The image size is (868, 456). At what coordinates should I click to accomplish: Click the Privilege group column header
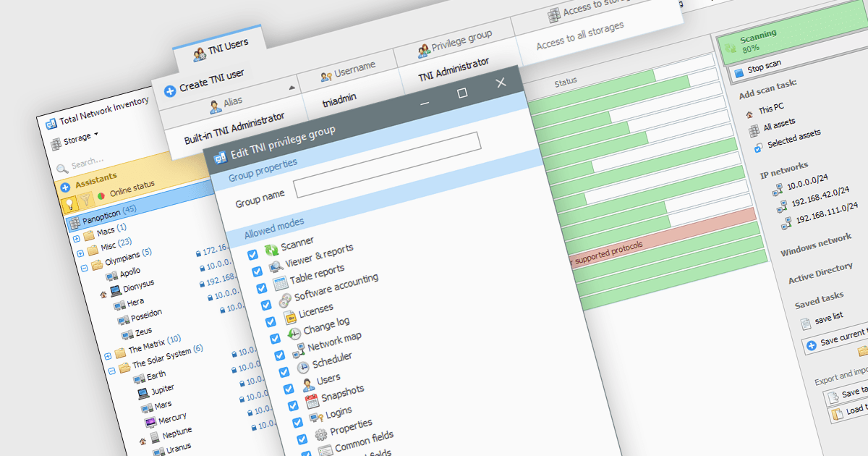pyautogui.click(x=454, y=43)
